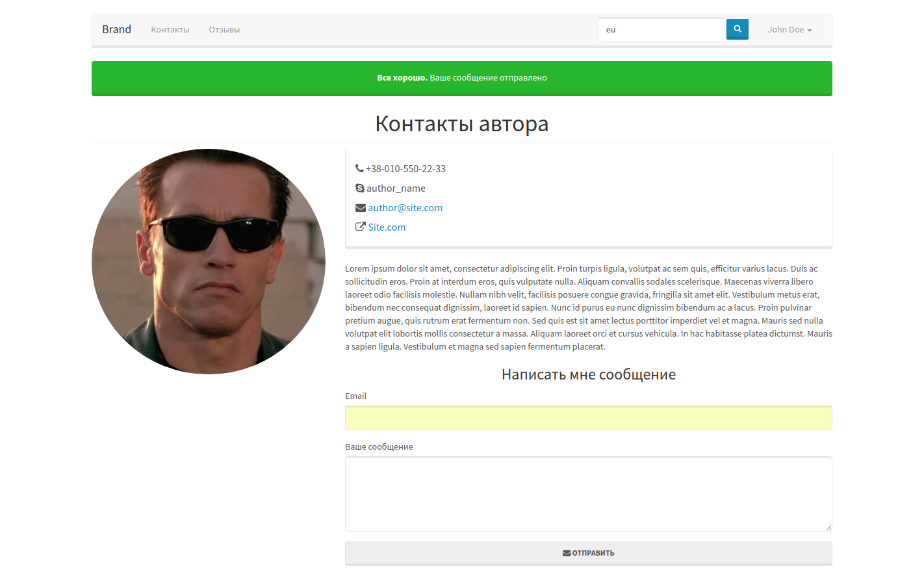
Task: Click the author_name Skype text
Action: [x=396, y=188]
